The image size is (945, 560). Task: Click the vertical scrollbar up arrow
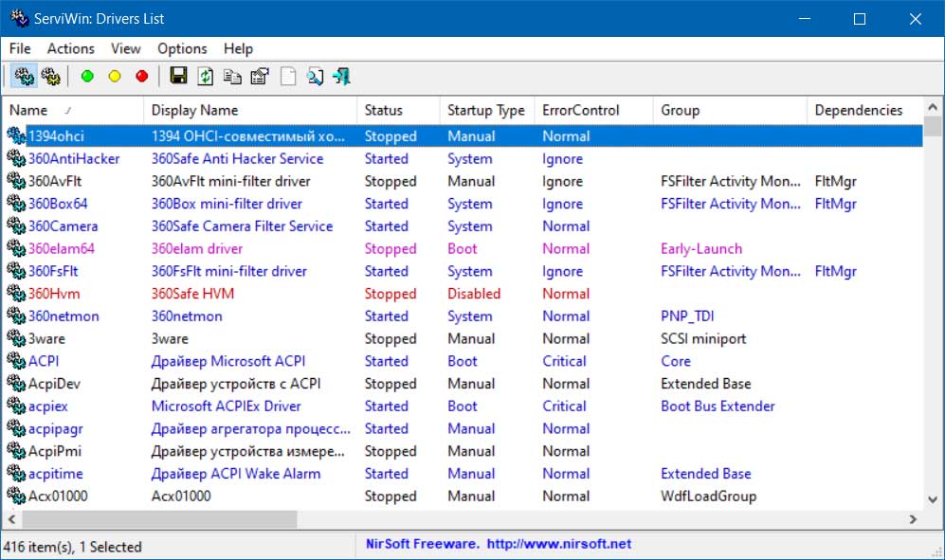[x=933, y=107]
